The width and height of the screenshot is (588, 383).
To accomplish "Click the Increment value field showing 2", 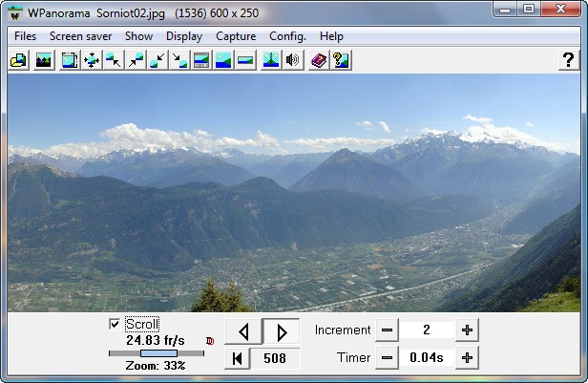I will click(x=427, y=330).
